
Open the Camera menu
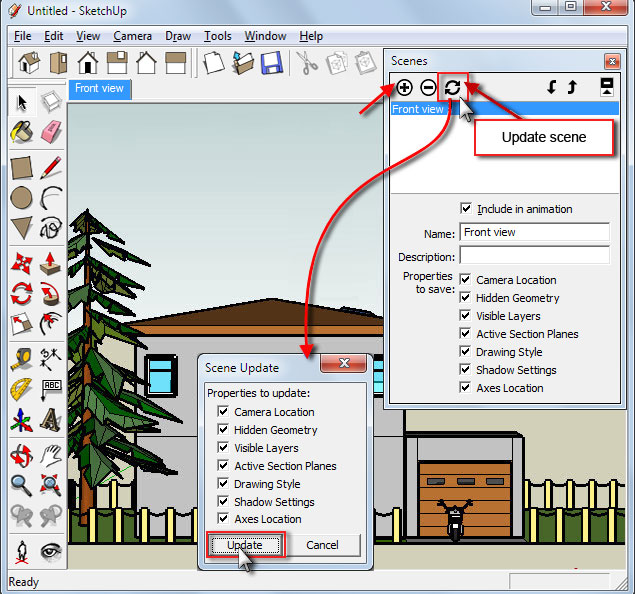pyautogui.click(x=132, y=36)
